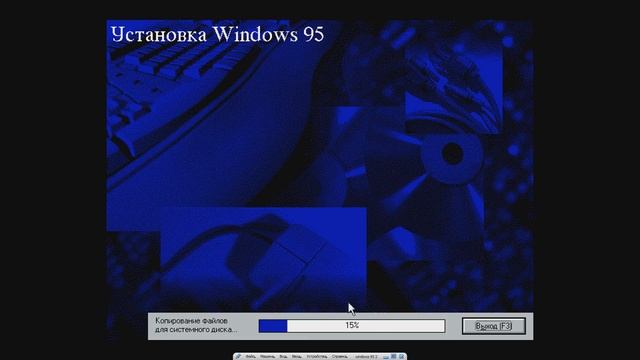Click the Выход (F3) exit button
The image size is (640, 360).
tap(493, 326)
